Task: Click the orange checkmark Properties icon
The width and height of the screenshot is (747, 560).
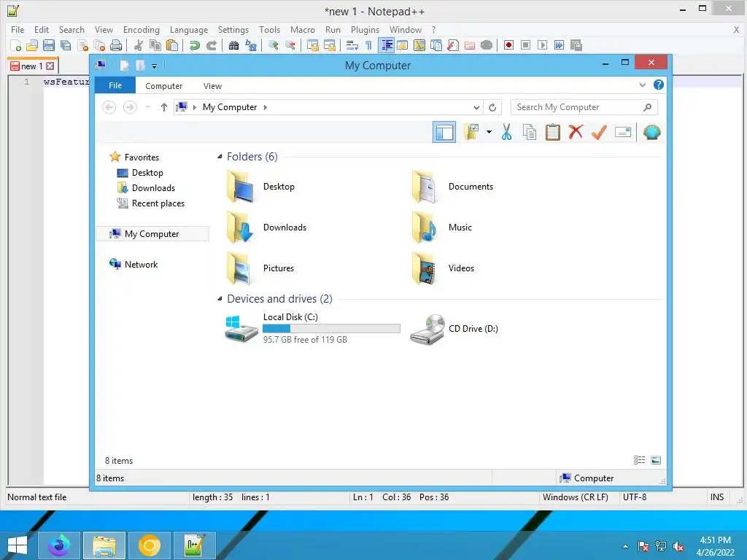Action: [600, 132]
